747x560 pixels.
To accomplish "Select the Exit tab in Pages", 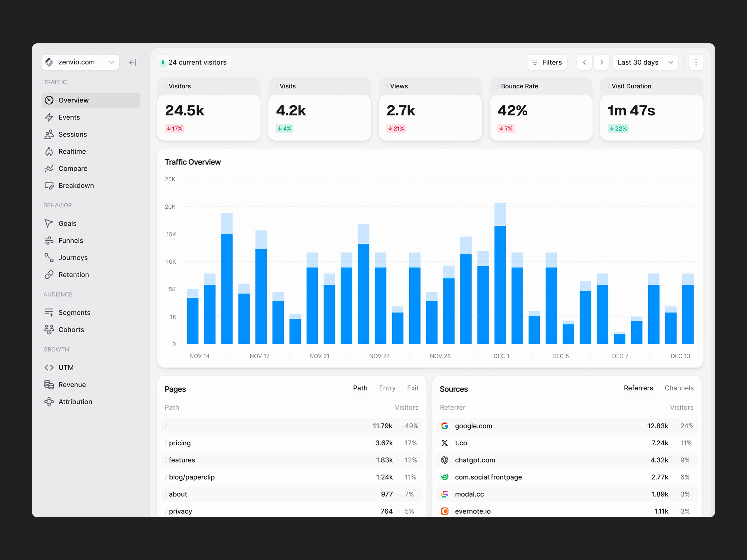I will 413,388.
